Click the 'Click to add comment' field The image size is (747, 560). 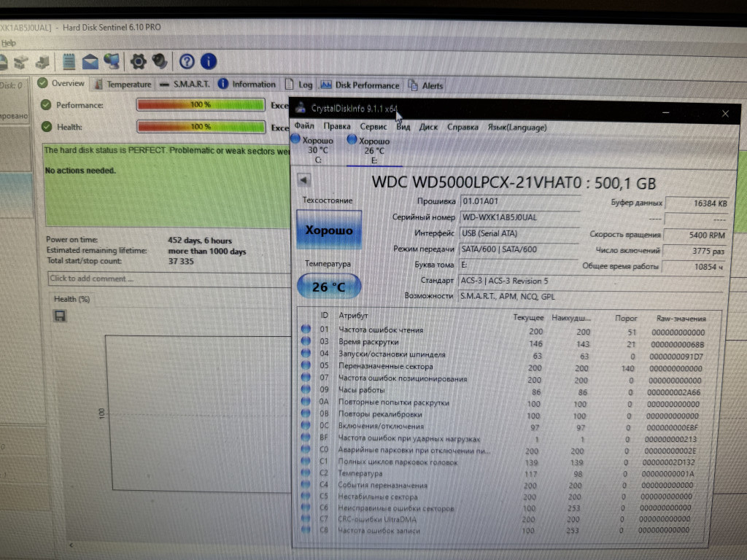tap(169, 279)
